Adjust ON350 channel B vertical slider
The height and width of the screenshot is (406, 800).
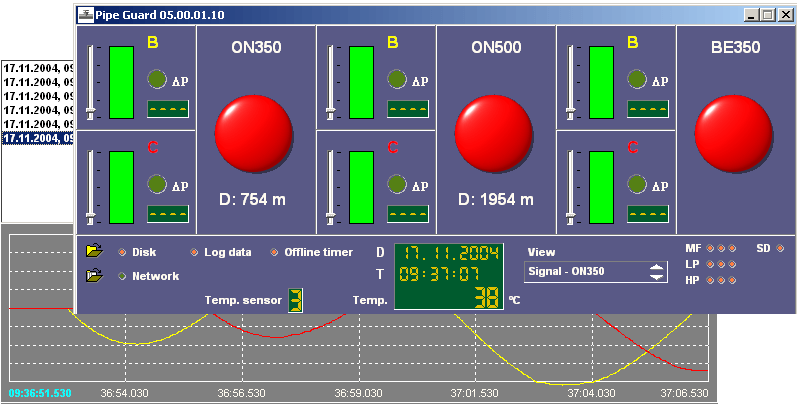tap(91, 82)
